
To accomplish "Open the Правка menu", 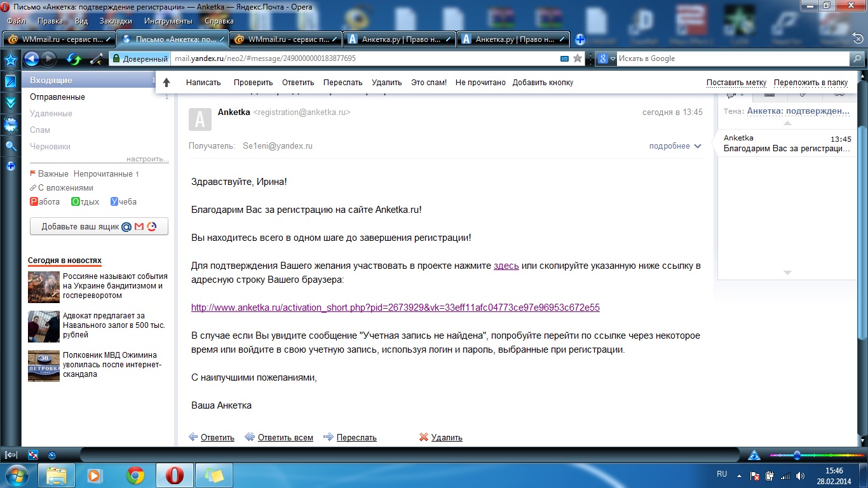I will pyautogui.click(x=50, y=21).
